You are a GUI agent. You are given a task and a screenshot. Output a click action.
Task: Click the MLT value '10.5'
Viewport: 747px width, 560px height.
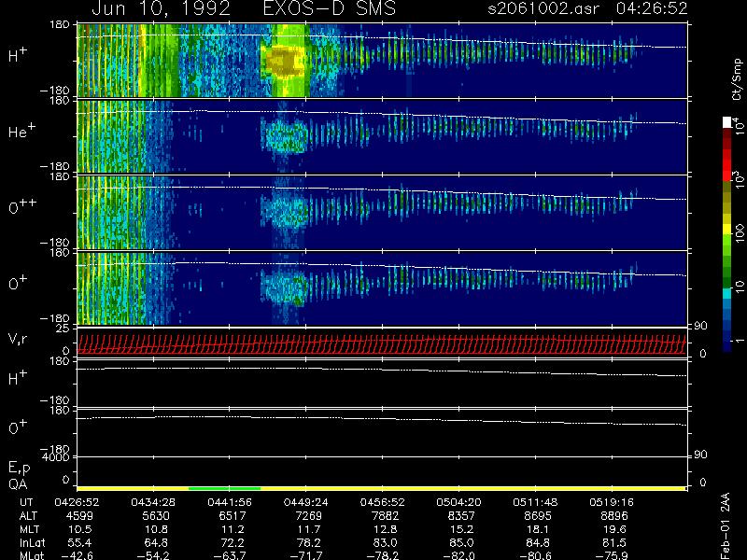[x=80, y=529]
